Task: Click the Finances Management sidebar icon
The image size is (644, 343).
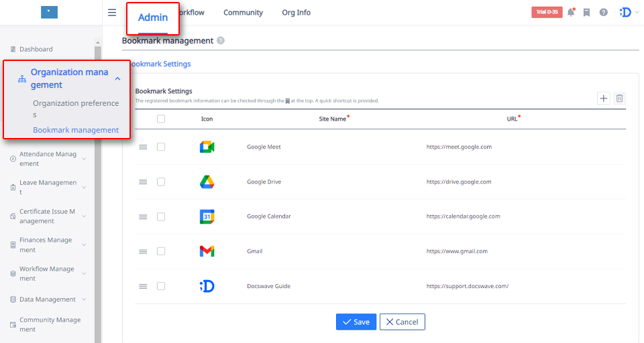Action: pos(13,245)
